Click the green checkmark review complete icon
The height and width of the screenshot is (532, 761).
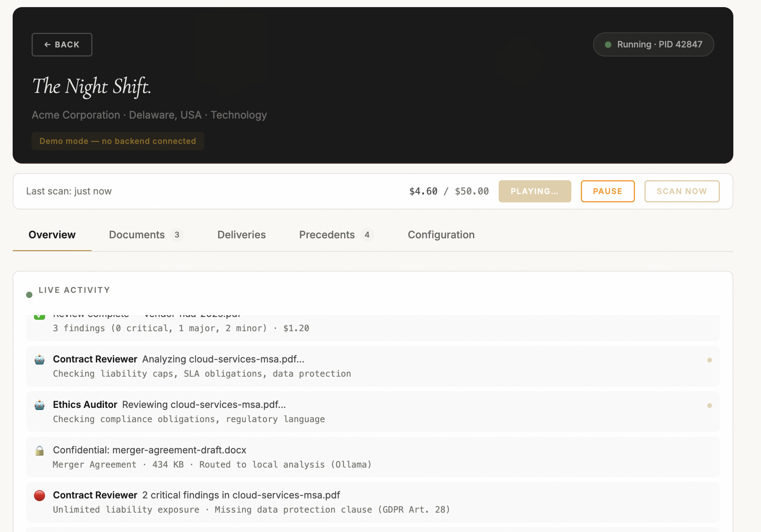(x=40, y=316)
